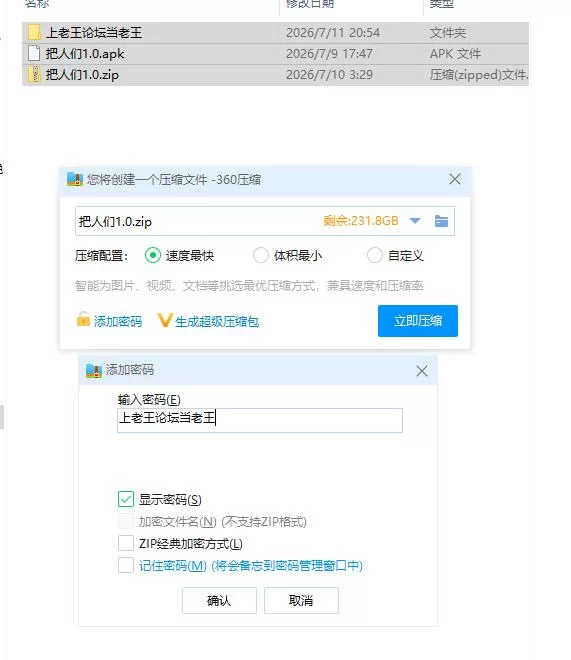
Task: Click the 取消 button
Action: click(x=301, y=600)
